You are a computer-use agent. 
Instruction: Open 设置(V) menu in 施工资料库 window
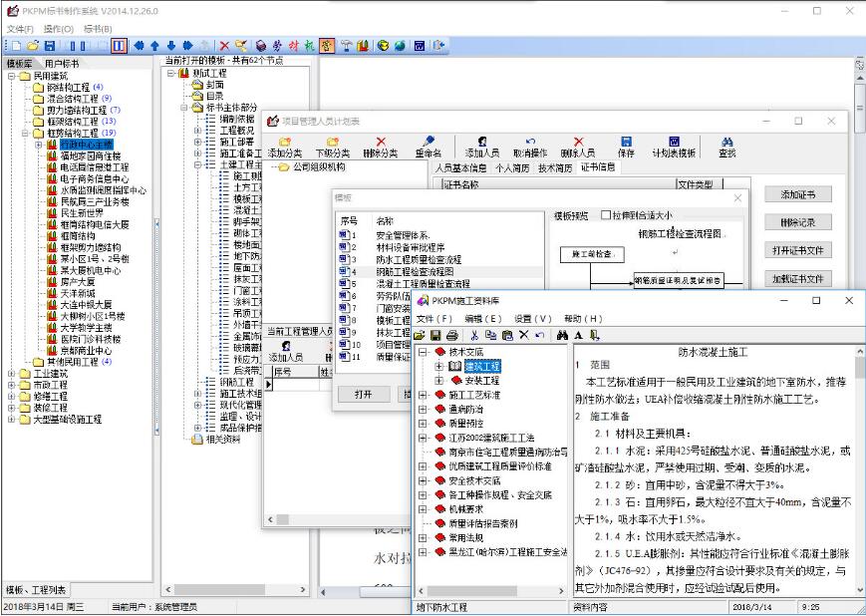point(533,319)
